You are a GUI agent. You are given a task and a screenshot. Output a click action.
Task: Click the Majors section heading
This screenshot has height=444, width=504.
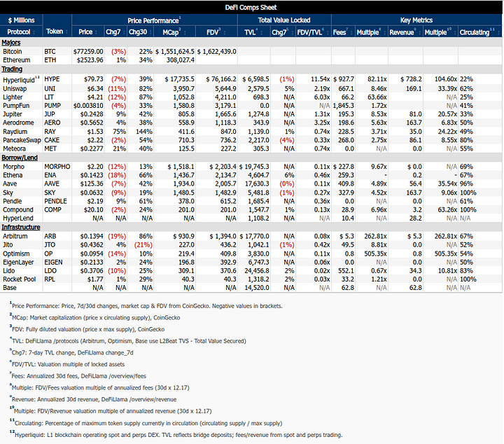[x=11, y=43]
